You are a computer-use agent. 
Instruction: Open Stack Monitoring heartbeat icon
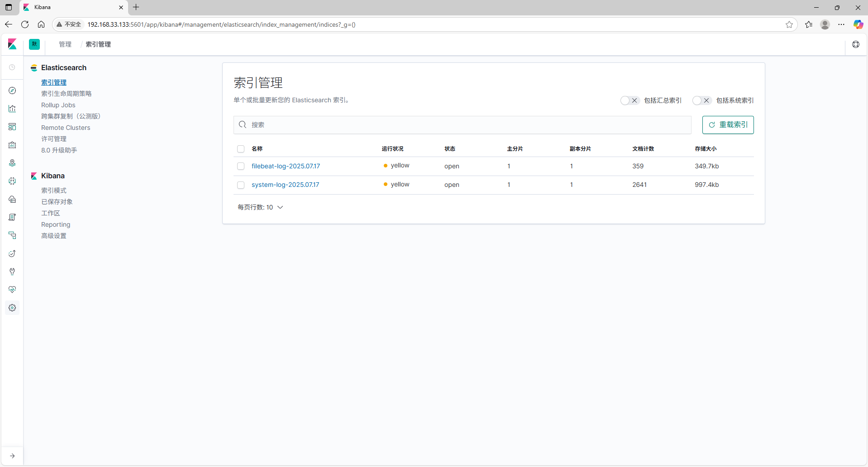[12, 290]
